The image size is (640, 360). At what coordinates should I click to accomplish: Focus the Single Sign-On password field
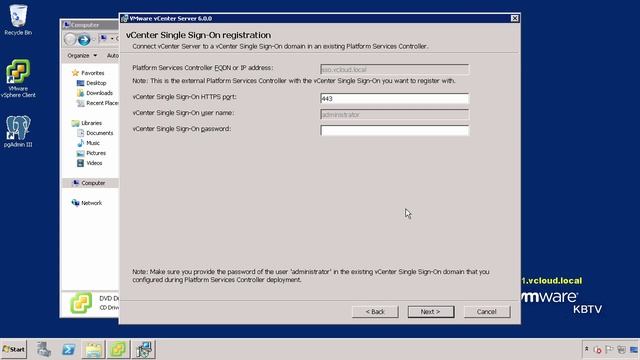click(x=395, y=130)
